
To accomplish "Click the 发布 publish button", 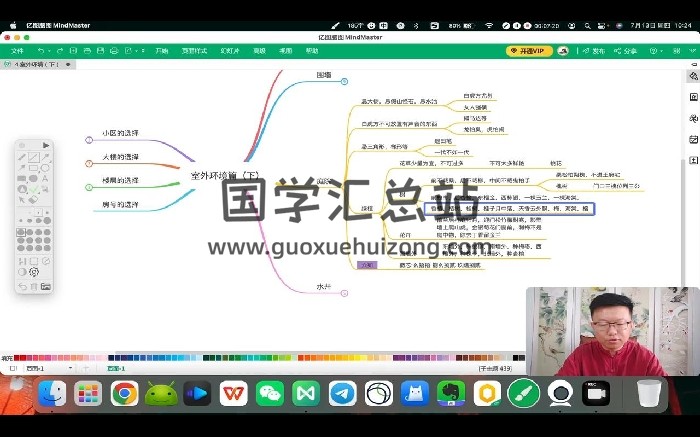I will pos(594,51).
